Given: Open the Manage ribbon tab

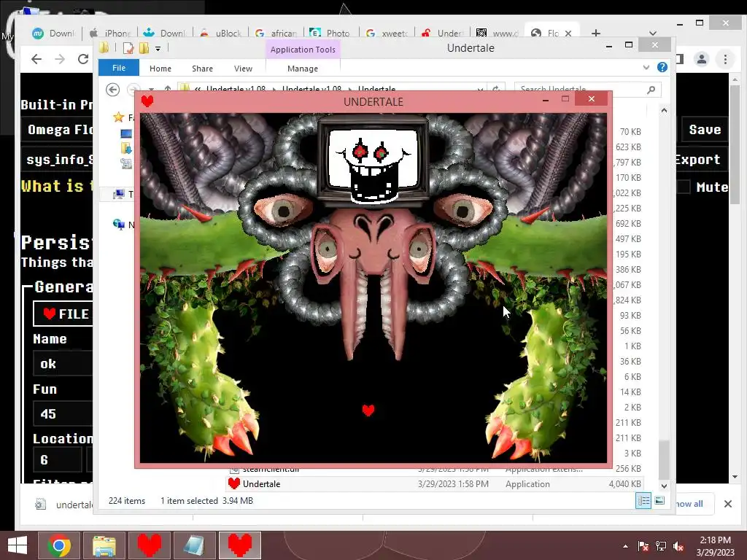Looking at the screenshot, I should coord(303,69).
